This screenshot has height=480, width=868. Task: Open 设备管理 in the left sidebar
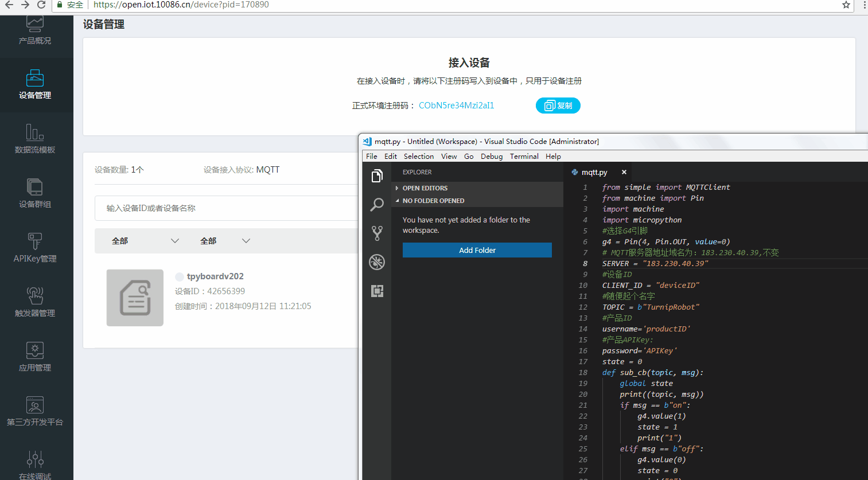tap(35, 85)
